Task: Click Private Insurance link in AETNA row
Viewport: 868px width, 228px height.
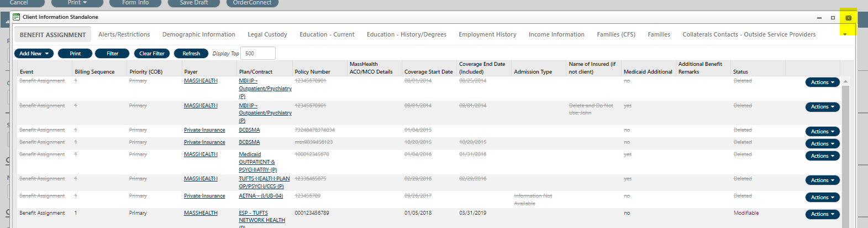Action: 204,196
